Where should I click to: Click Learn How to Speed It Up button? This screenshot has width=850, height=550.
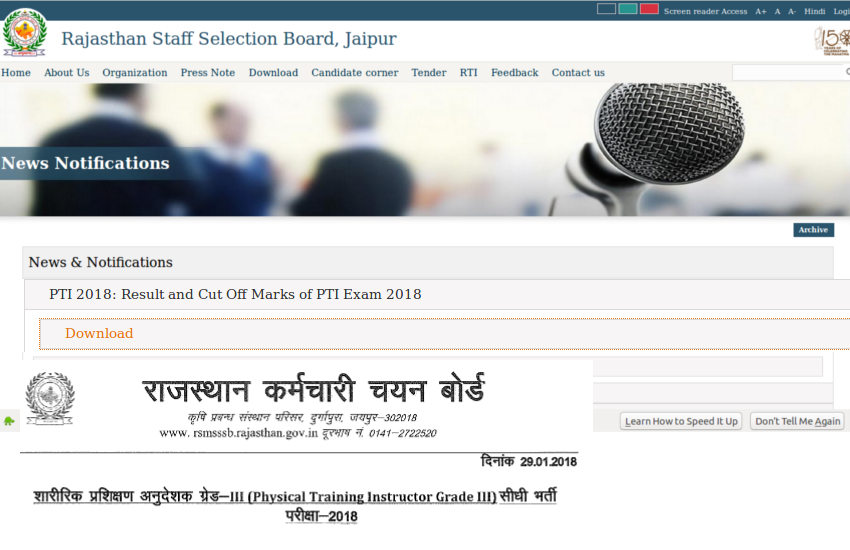point(681,421)
